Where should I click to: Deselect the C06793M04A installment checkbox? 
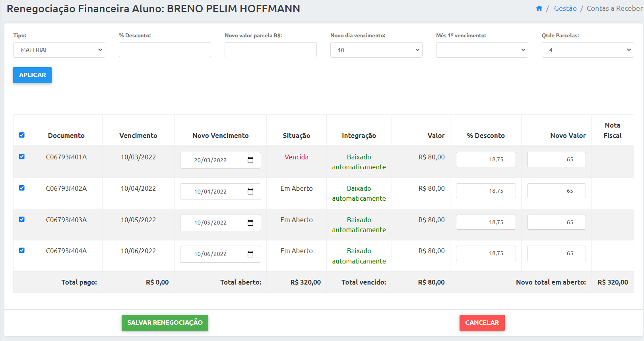coord(22,250)
